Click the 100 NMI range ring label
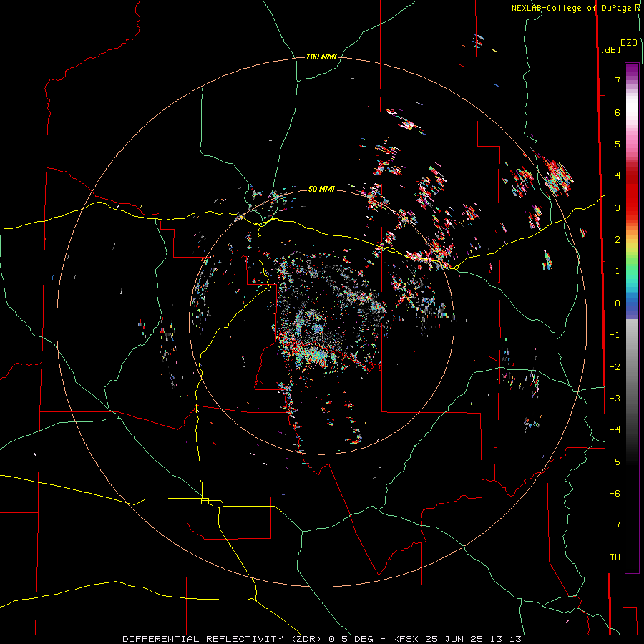 [321, 57]
